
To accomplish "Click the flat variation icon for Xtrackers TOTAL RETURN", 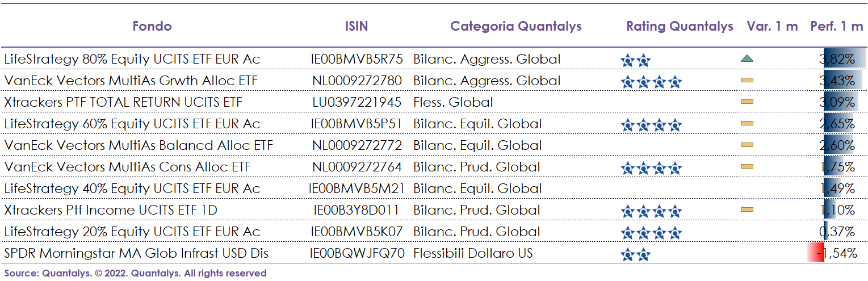I will point(747,102).
